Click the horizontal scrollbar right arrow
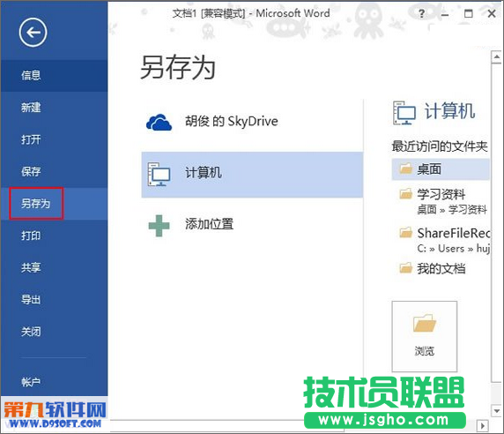Image resolution: width=504 pixels, height=434 pixels. (483, 426)
